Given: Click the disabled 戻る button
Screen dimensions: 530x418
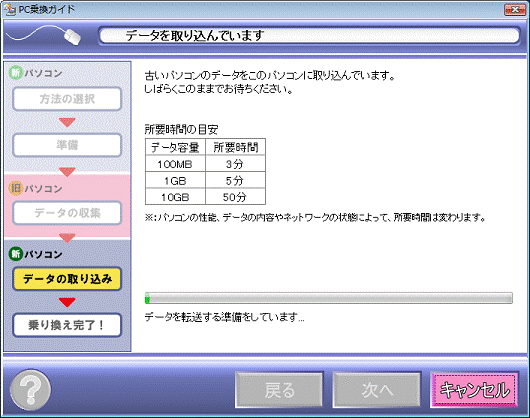Looking at the screenshot, I should (x=279, y=390).
